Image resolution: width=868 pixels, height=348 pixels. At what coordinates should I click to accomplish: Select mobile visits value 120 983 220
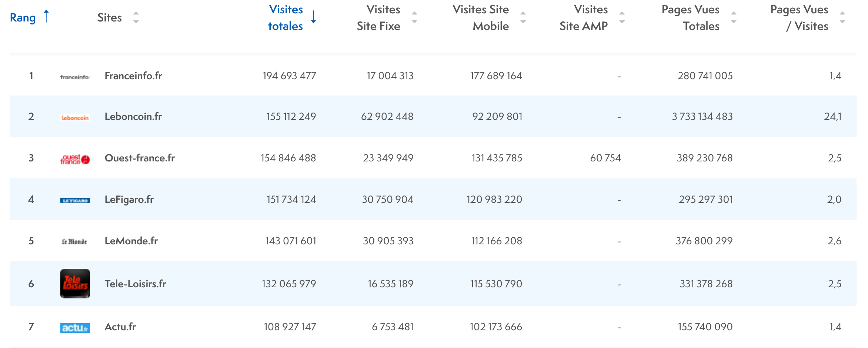click(494, 200)
